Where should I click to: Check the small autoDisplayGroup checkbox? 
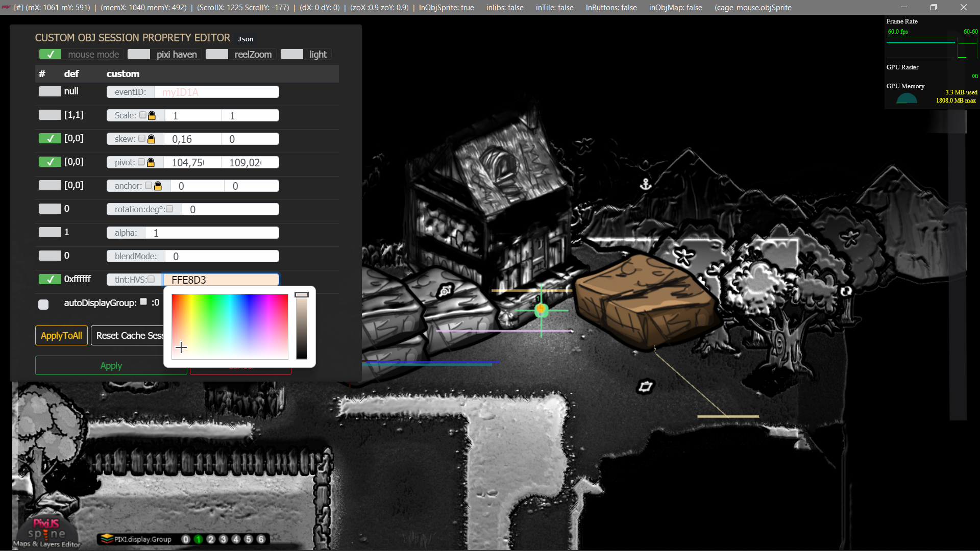[x=143, y=302]
